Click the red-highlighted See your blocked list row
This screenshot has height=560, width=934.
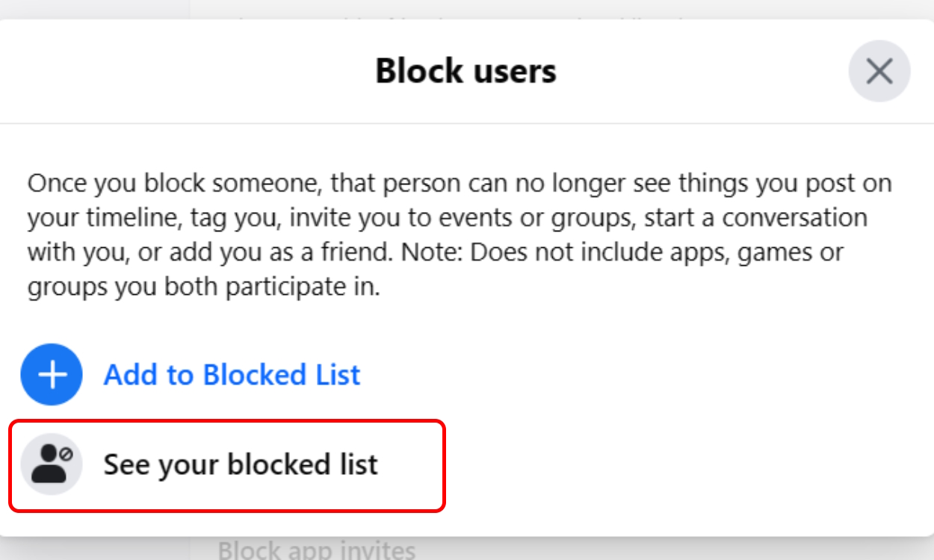224,464
